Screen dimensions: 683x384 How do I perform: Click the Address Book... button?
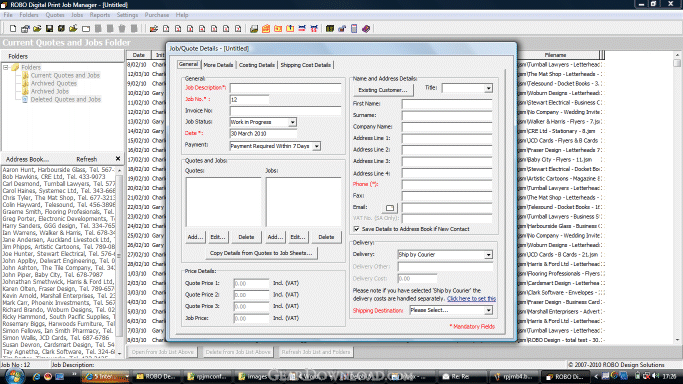point(27,159)
